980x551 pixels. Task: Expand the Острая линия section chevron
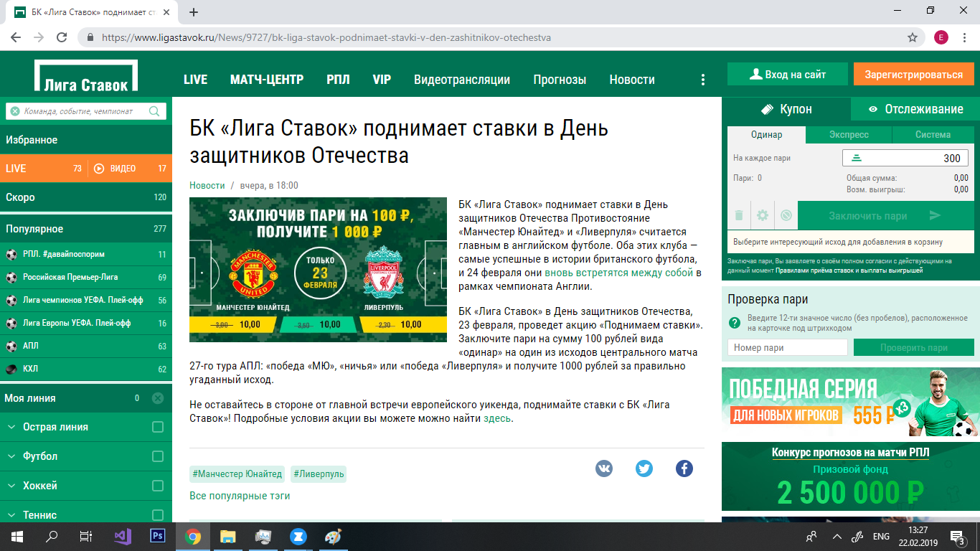click(11, 428)
